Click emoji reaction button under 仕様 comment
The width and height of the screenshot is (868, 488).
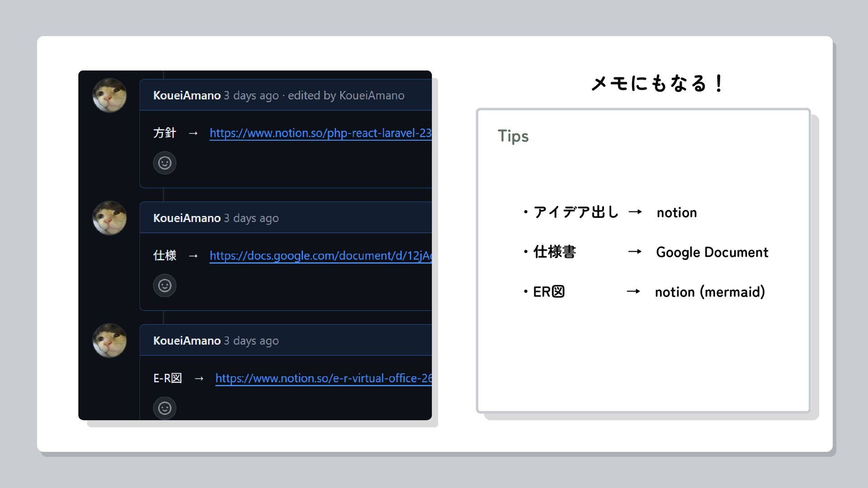click(165, 286)
